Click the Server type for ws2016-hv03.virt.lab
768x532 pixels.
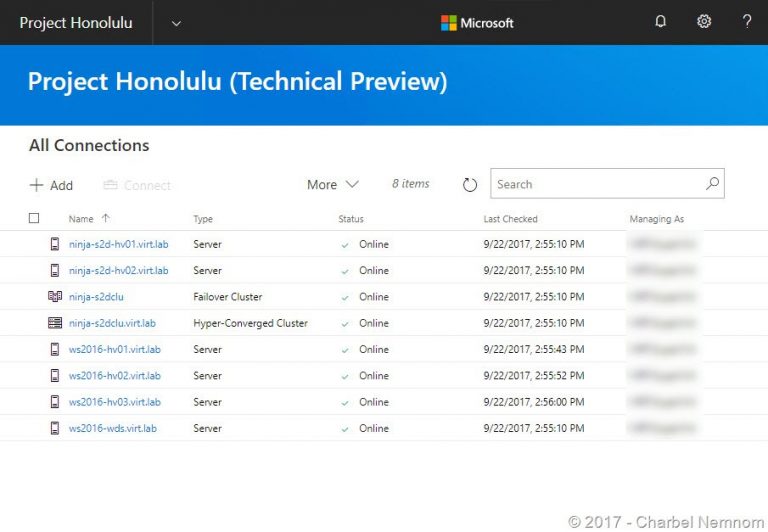(x=207, y=402)
